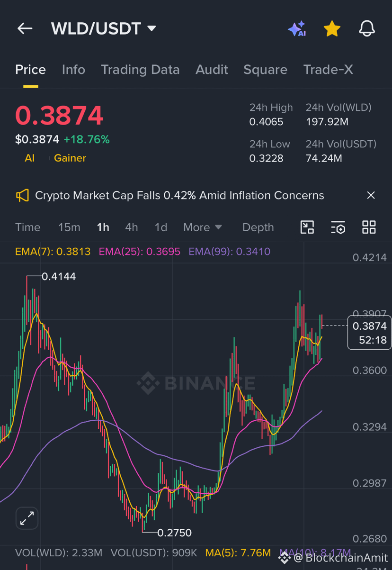392x570 pixels.
Task: Click the 0.2750 low price marker
Action: point(174,533)
